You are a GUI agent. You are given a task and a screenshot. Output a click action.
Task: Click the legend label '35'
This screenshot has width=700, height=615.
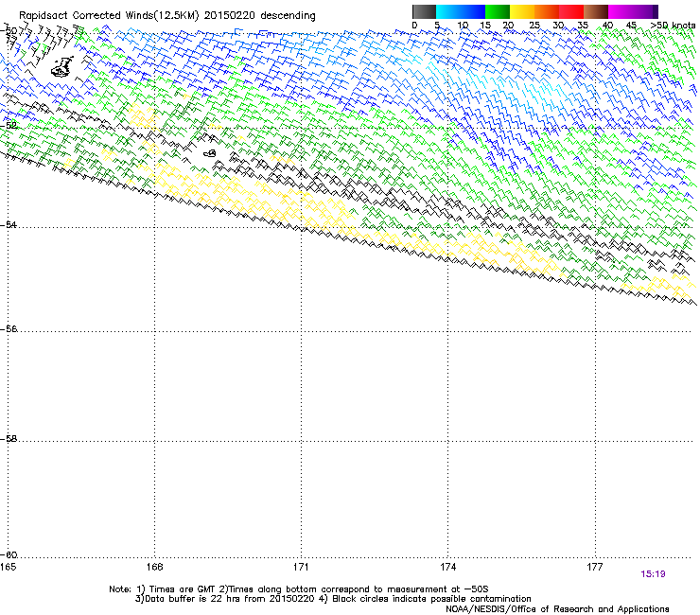583,26
